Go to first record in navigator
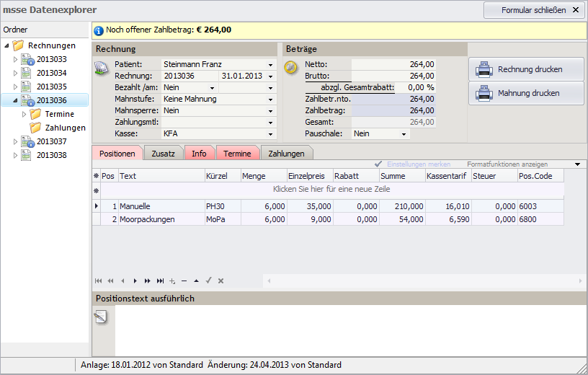 [99, 281]
